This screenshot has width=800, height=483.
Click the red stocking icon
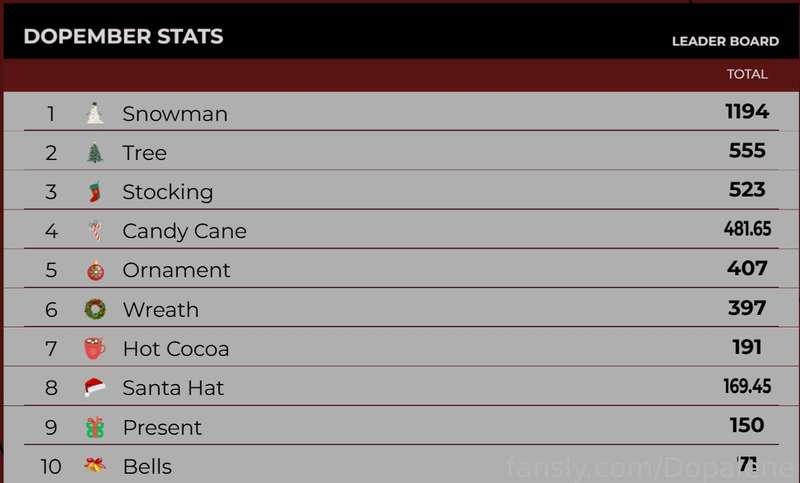point(95,192)
